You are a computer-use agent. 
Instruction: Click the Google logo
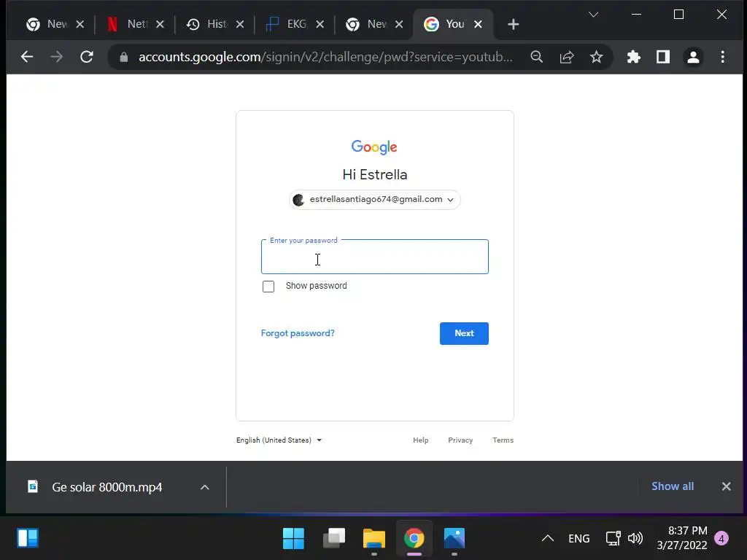tap(374, 147)
